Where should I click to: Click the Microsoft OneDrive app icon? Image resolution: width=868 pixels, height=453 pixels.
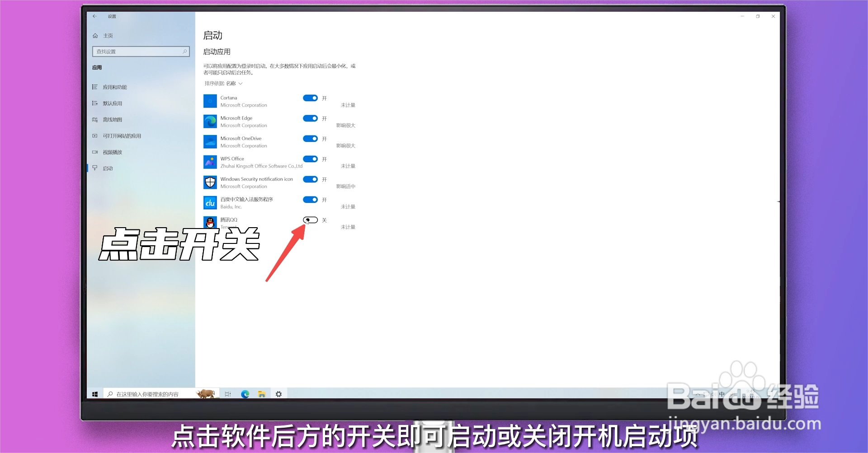[x=210, y=142]
